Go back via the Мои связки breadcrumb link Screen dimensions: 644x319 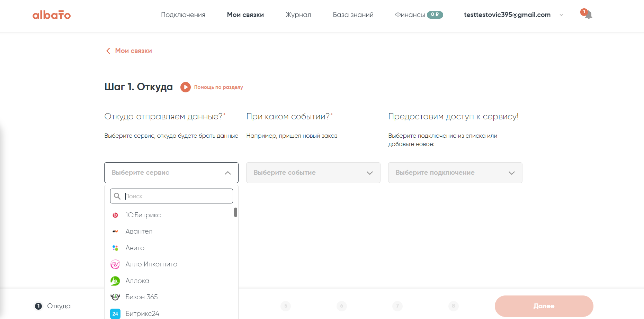click(133, 51)
